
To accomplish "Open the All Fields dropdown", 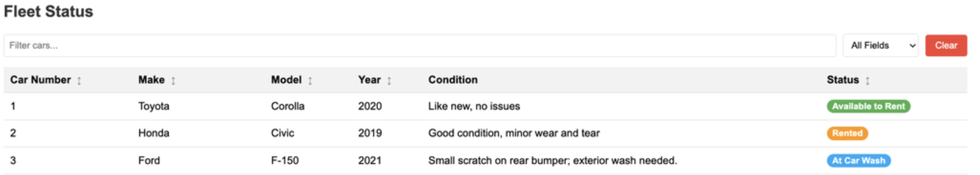I will (x=880, y=46).
